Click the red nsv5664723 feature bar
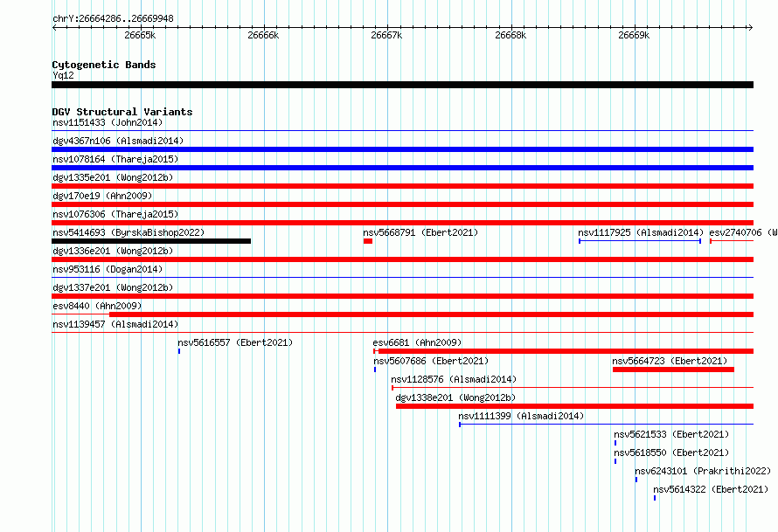The width and height of the screenshot is (778, 532). click(x=673, y=370)
